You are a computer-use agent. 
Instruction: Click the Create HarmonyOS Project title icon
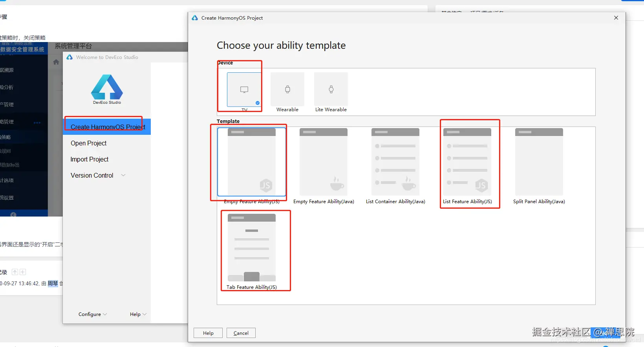[195, 18]
